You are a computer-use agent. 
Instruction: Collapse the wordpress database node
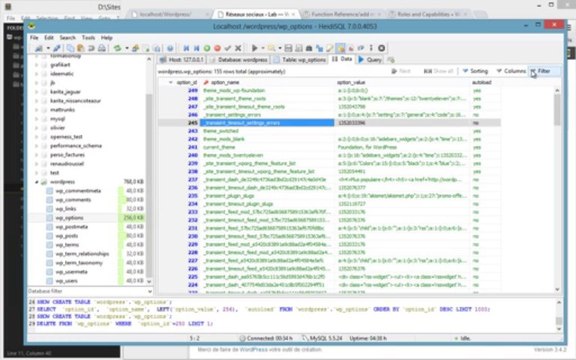click(x=37, y=182)
